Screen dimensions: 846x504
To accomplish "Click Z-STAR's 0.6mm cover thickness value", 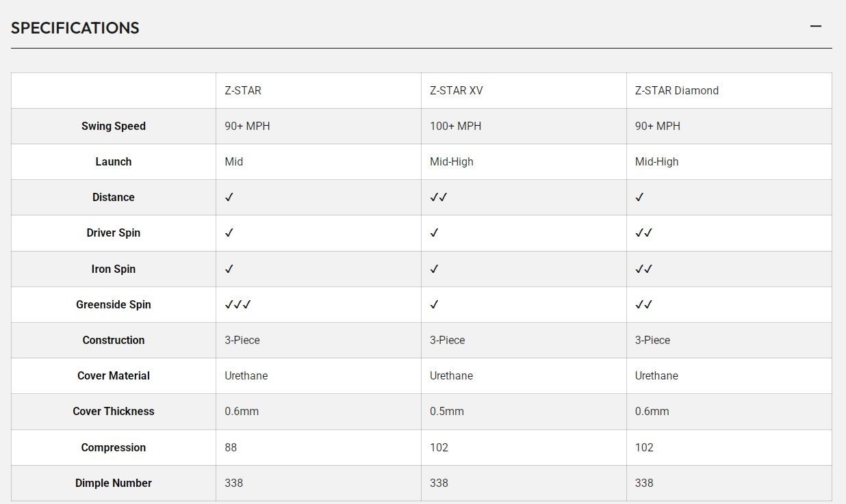I will point(242,411).
